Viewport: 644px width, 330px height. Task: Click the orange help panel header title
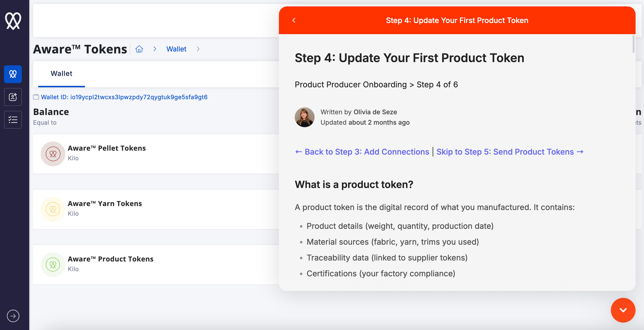pos(457,21)
